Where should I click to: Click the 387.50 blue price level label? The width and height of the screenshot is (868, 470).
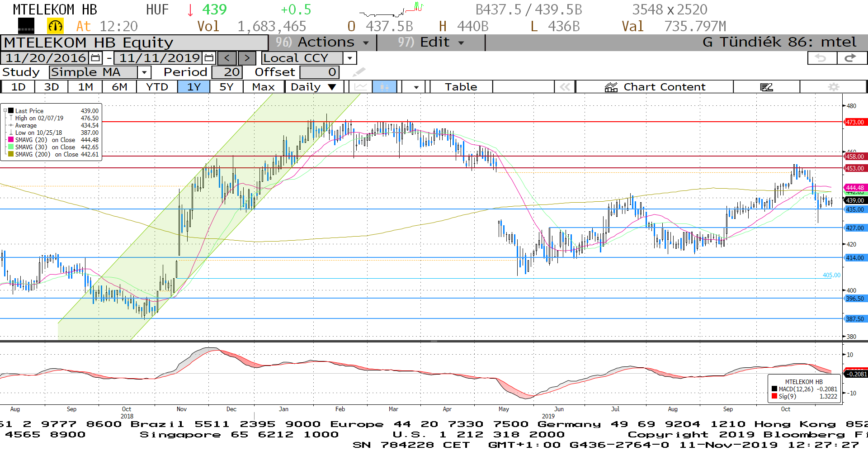pos(855,319)
